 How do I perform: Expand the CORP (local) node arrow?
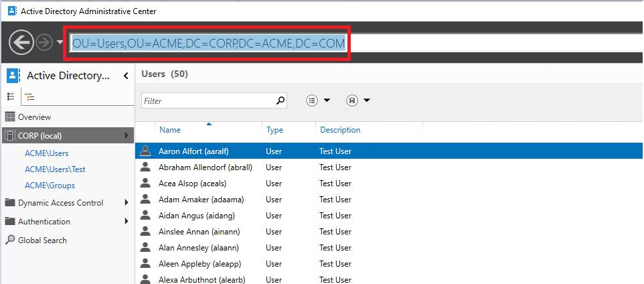point(127,136)
